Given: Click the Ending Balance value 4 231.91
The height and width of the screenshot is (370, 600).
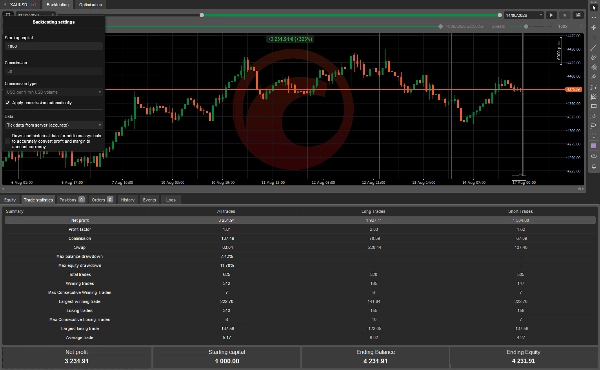Looking at the screenshot, I should (375, 361).
